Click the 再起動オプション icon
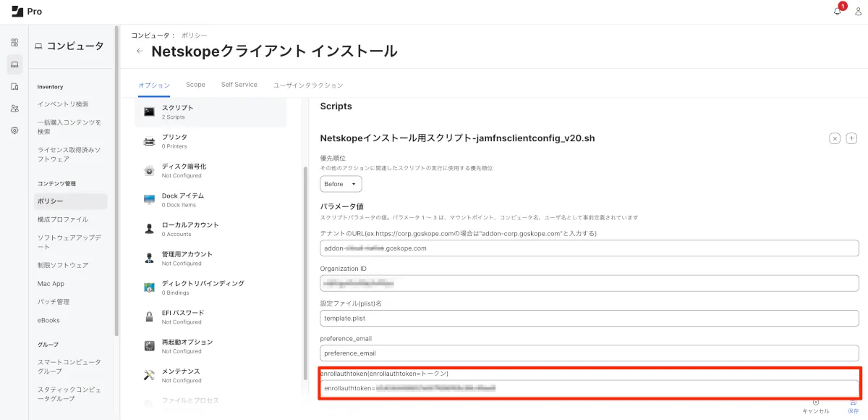This screenshot has height=420, width=868. point(149,346)
